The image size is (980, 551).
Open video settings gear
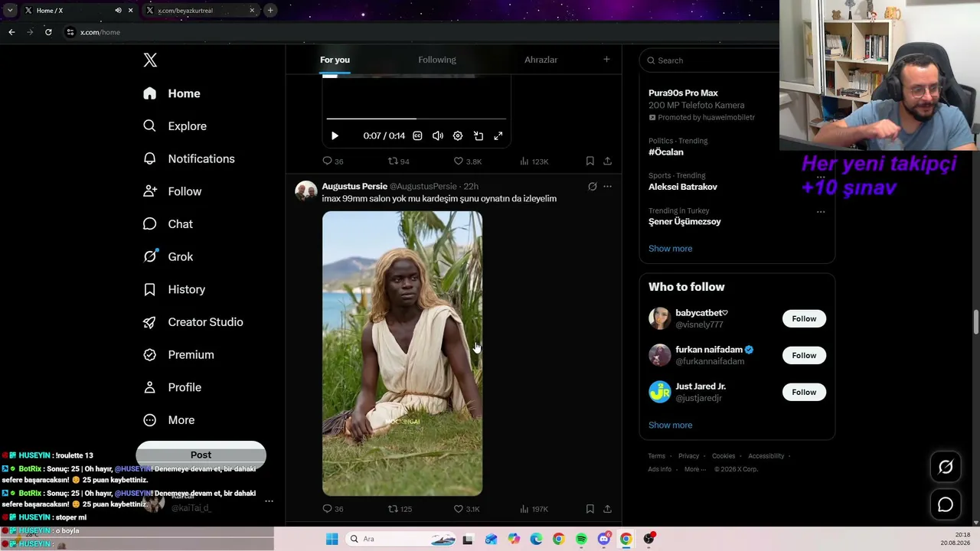click(x=458, y=135)
